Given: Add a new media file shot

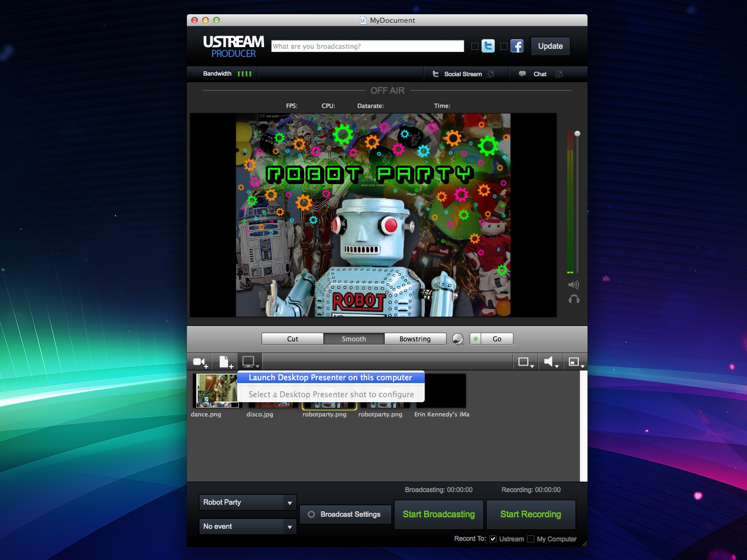Looking at the screenshot, I should click(x=225, y=362).
